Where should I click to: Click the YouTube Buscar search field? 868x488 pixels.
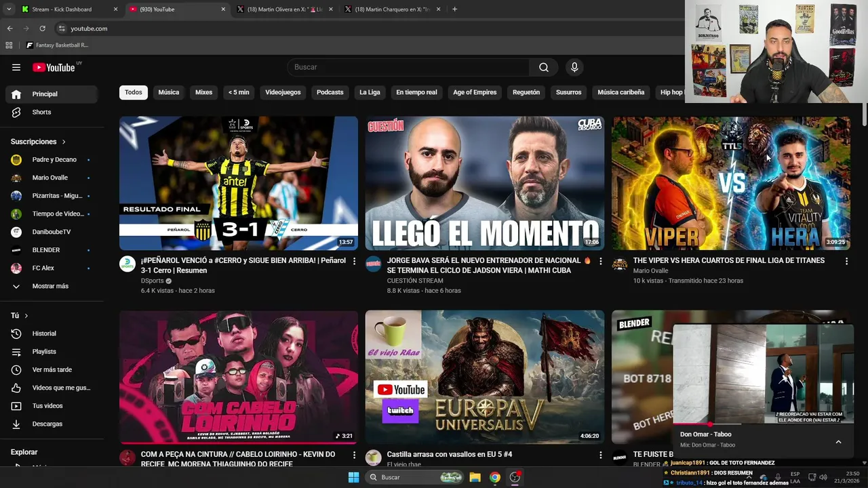(x=408, y=67)
